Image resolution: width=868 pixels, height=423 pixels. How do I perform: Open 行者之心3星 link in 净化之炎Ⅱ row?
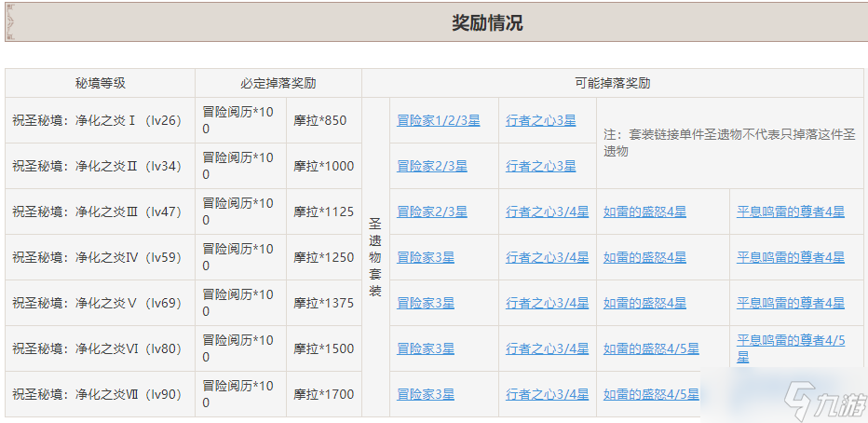[x=541, y=166]
